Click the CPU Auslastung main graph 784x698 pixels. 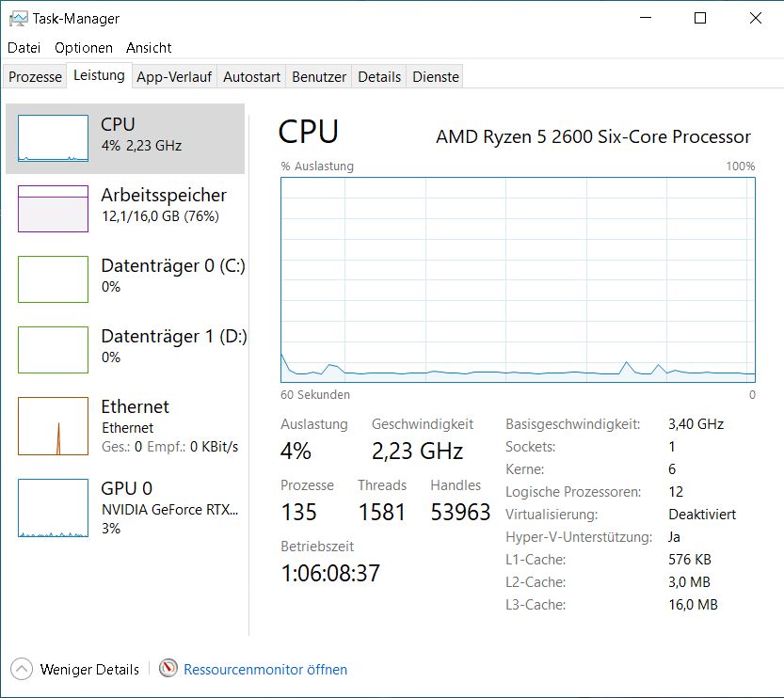point(518,279)
